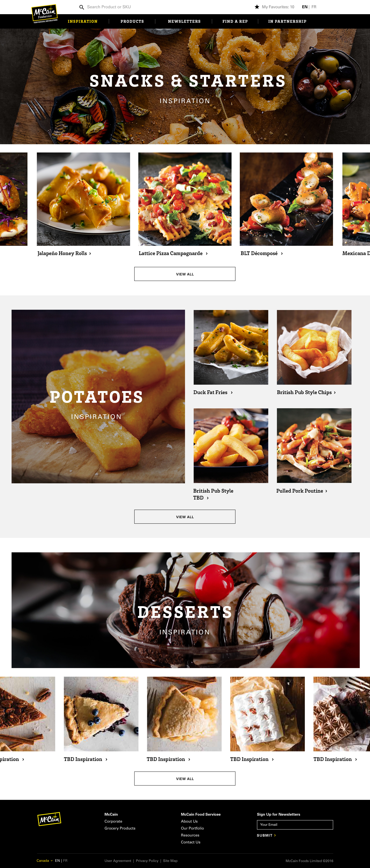The image size is (370, 868).
Task: Open My Favourites star icon
Action: (257, 7)
